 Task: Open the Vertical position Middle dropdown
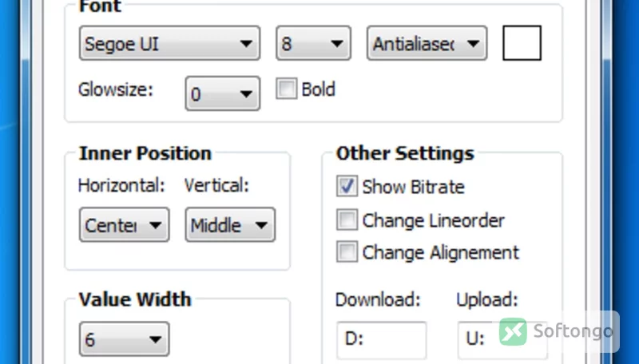tap(230, 225)
